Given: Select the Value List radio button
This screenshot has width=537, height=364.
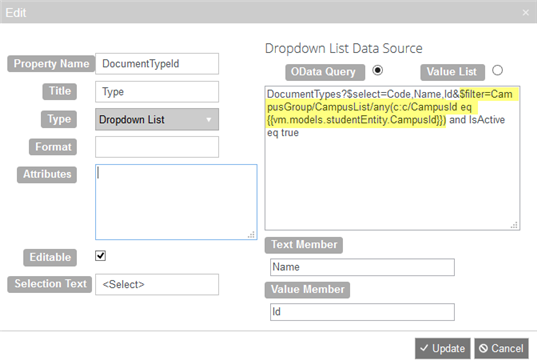Looking at the screenshot, I should click(497, 70).
